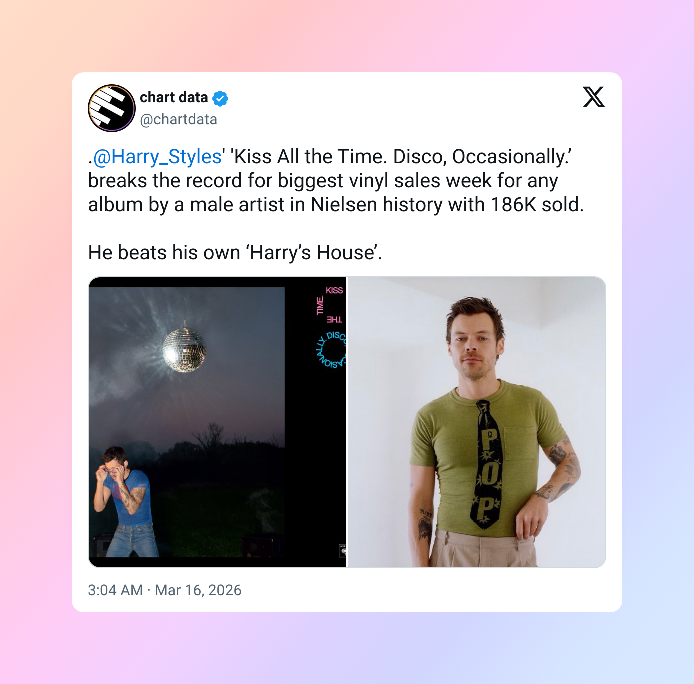Click the 'Nielsen history' phrase in tweet
The height and width of the screenshot is (684, 694).
[376, 205]
